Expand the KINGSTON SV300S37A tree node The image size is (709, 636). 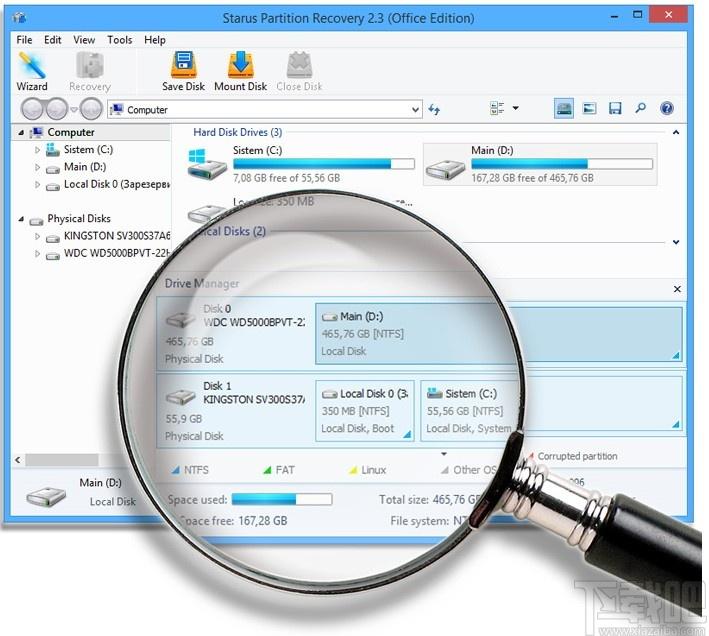[38, 236]
